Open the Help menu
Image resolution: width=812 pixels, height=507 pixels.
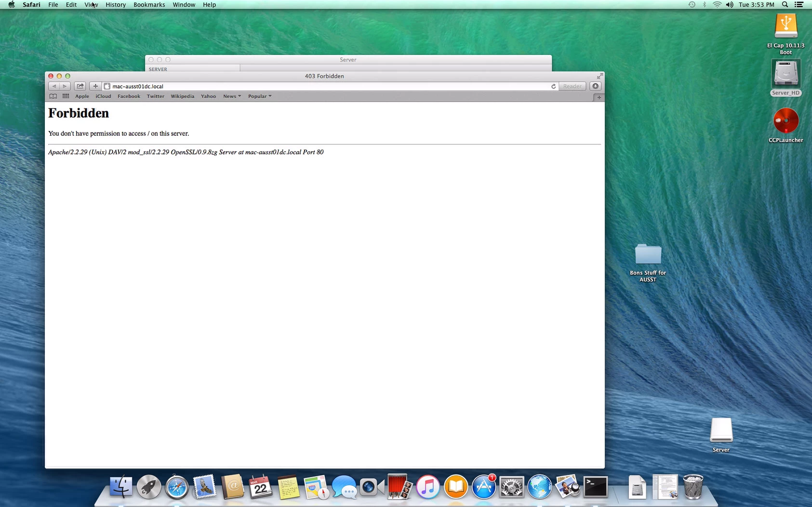coord(209,4)
